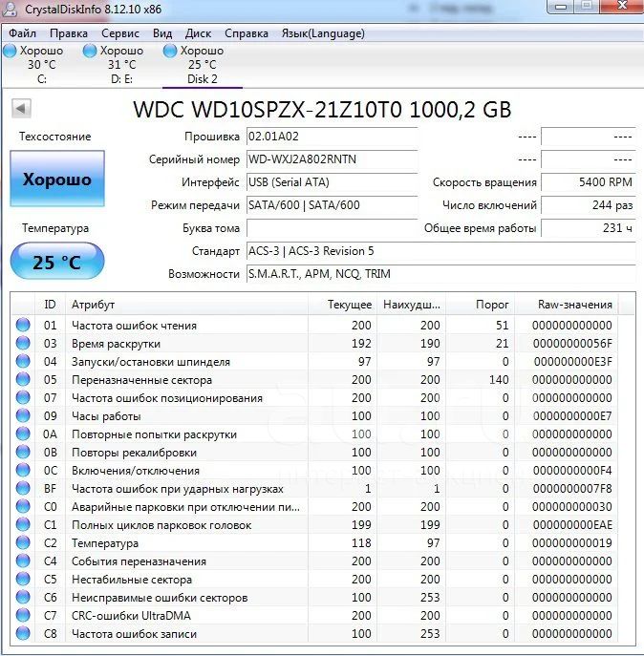Viewport: 644px width, 656px height.
Task: Click the ID column header
Action: click(50, 305)
